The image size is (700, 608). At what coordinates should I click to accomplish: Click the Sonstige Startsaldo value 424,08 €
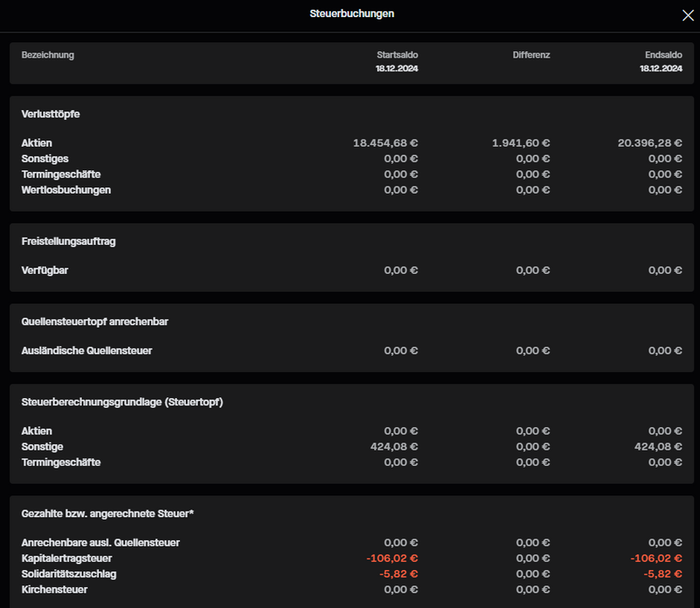click(394, 447)
